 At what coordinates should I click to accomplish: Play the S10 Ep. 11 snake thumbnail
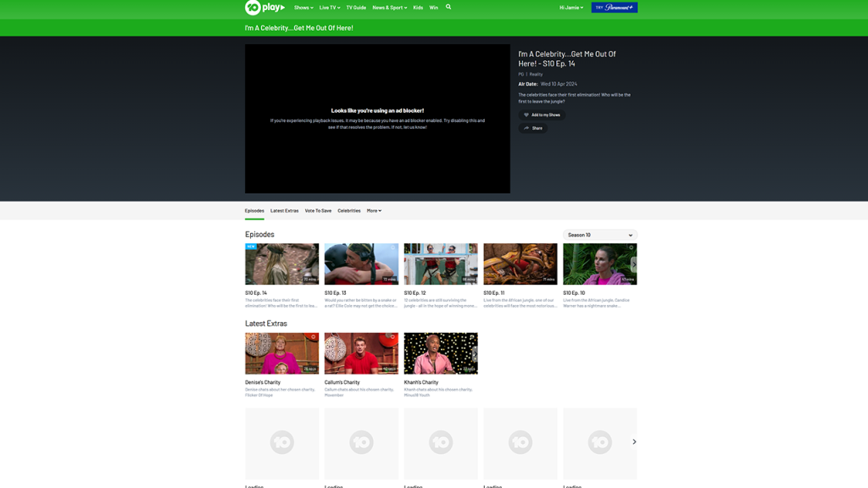point(520,264)
